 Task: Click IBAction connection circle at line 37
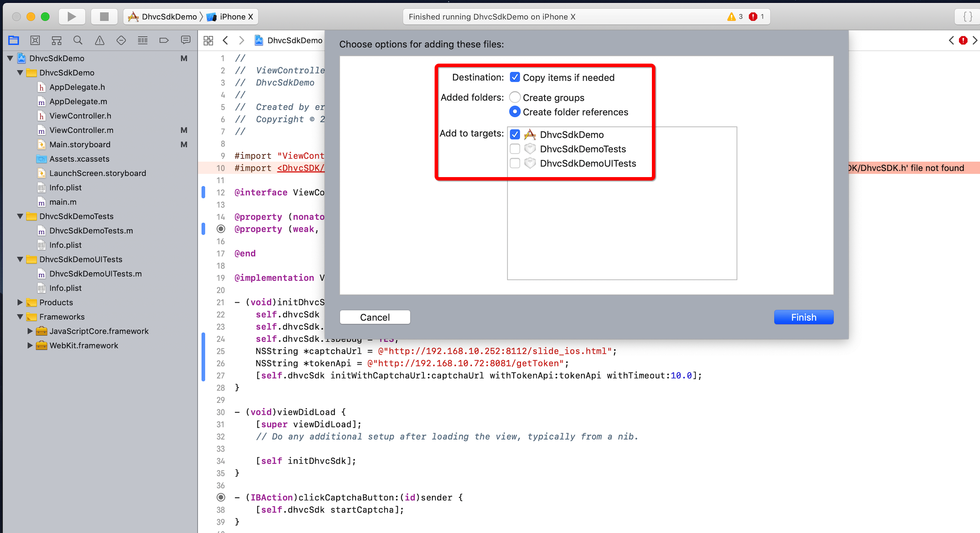coord(221,497)
